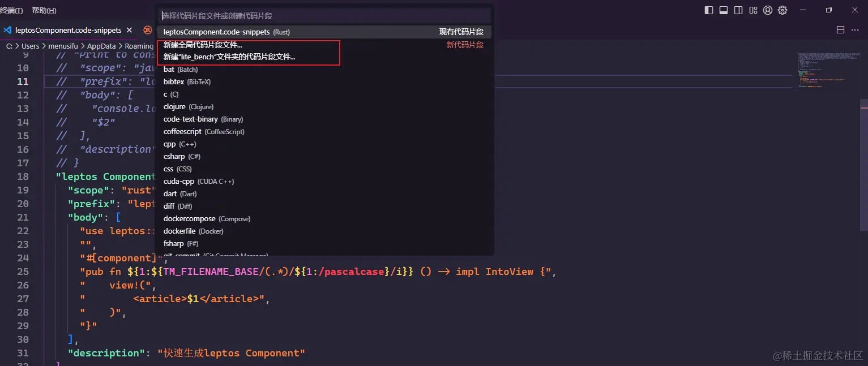868x366 pixels.
Task: Pick the clojure (Clojure) entry
Action: click(x=324, y=107)
